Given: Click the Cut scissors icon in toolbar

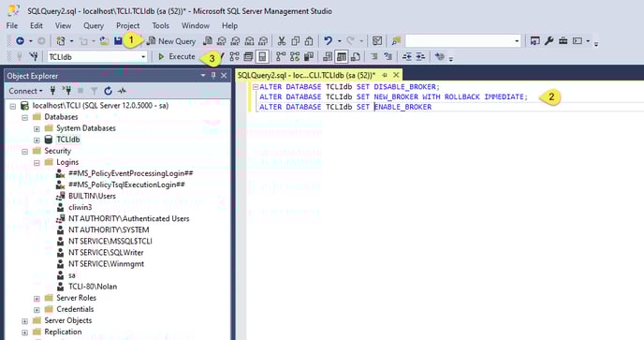Looking at the screenshot, I should tap(282, 40).
